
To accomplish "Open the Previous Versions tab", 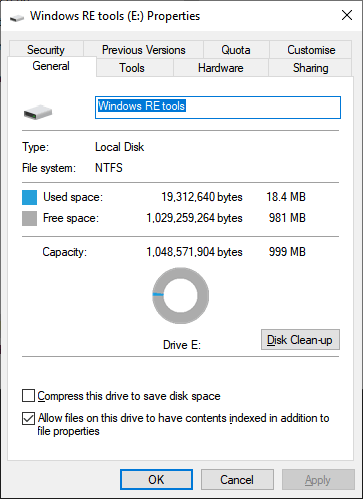I will 143,50.
